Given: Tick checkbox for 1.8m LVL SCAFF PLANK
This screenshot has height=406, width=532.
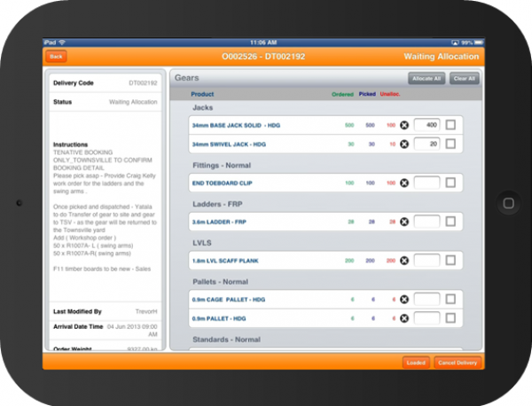Looking at the screenshot, I should coord(450,260).
